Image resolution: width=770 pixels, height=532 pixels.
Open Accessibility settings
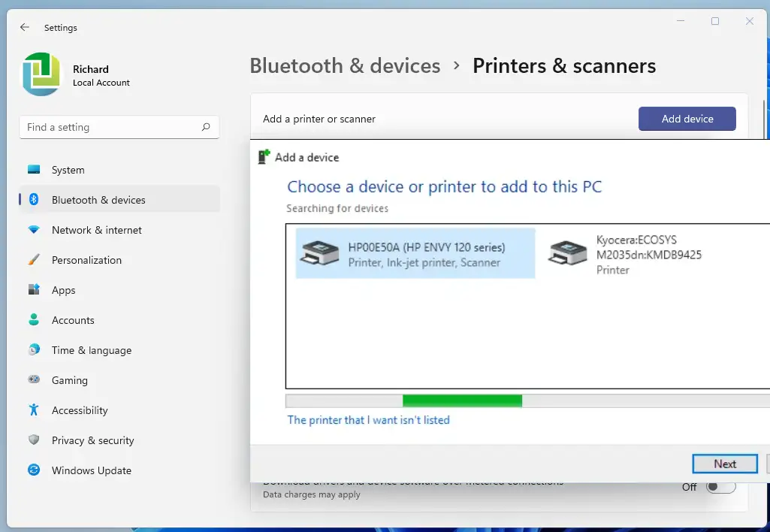(119, 410)
